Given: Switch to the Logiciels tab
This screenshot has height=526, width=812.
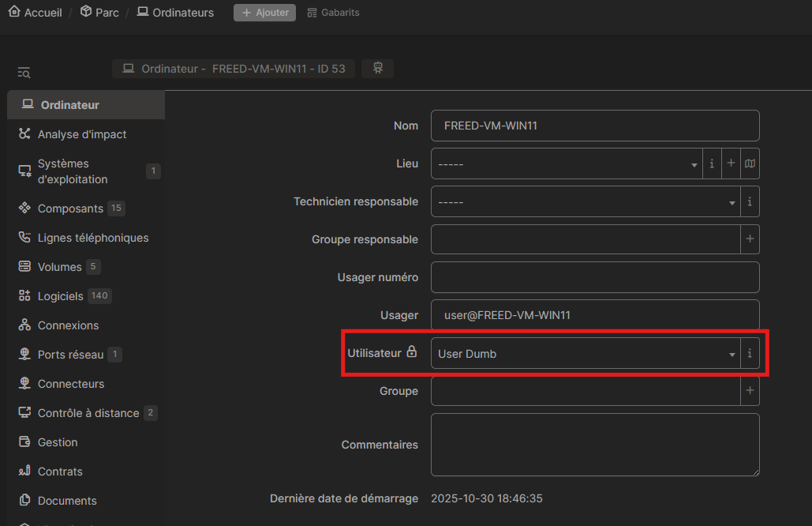Looking at the screenshot, I should point(60,296).
